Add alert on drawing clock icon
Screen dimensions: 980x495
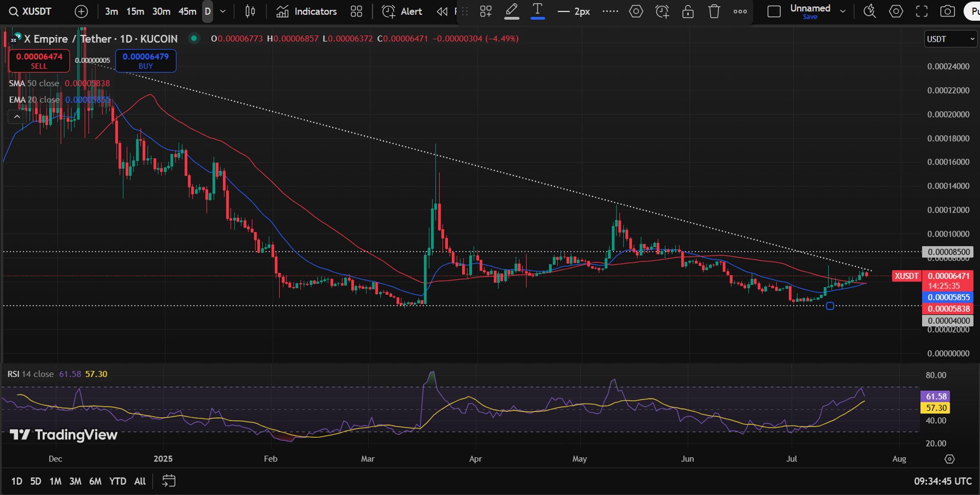662,11
